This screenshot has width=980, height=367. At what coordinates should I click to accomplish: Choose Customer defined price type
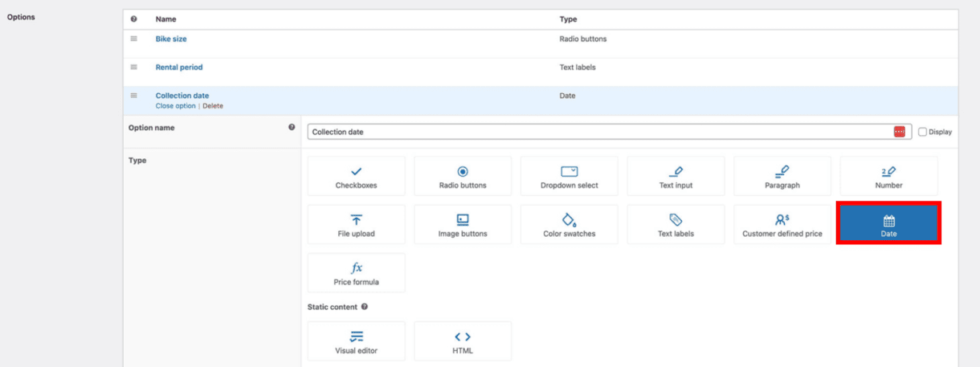click(782, 224)
